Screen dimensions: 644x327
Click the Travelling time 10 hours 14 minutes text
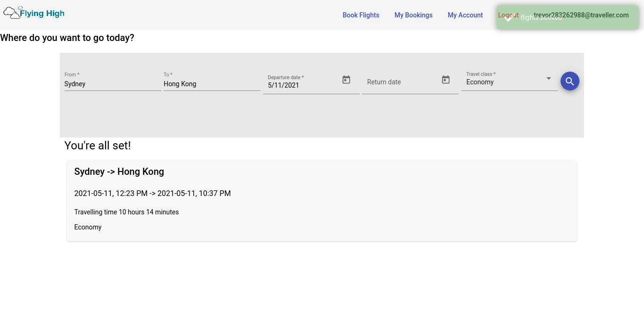126,212
